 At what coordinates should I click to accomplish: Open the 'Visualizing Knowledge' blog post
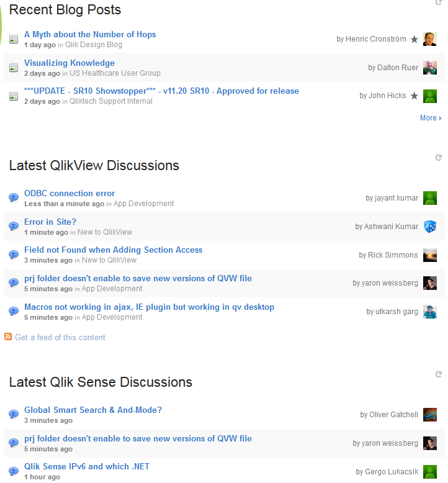click(x=69, y=63)
